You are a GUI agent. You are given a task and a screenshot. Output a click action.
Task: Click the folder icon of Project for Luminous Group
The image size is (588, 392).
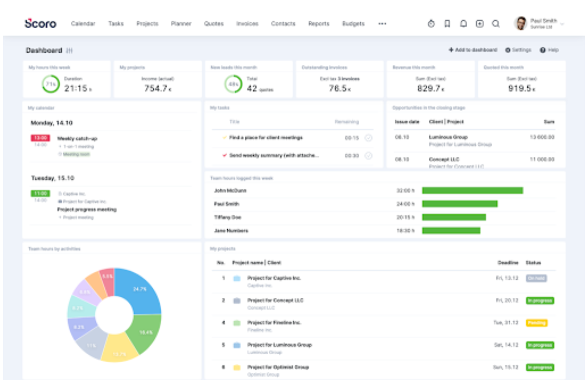[237, 345]
